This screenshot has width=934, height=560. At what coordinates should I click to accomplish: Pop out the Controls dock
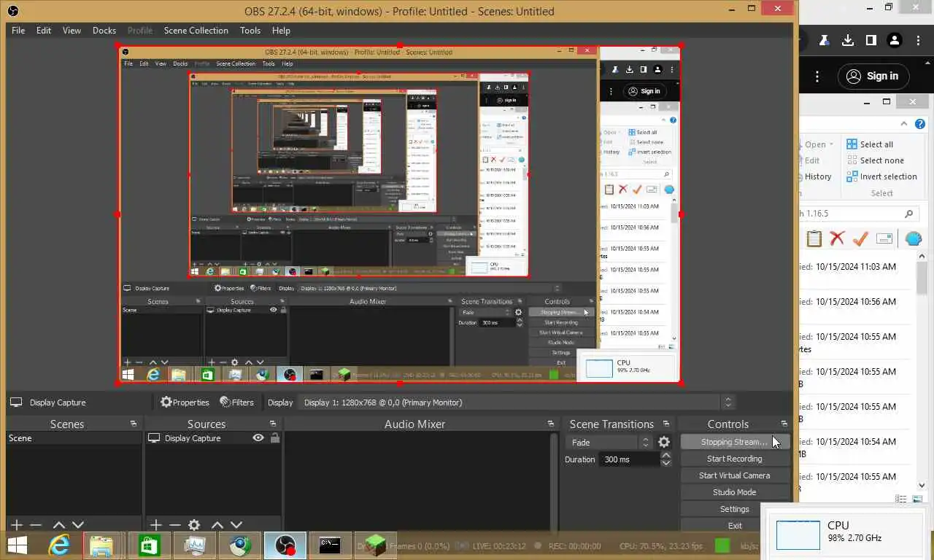coord(784,424)
